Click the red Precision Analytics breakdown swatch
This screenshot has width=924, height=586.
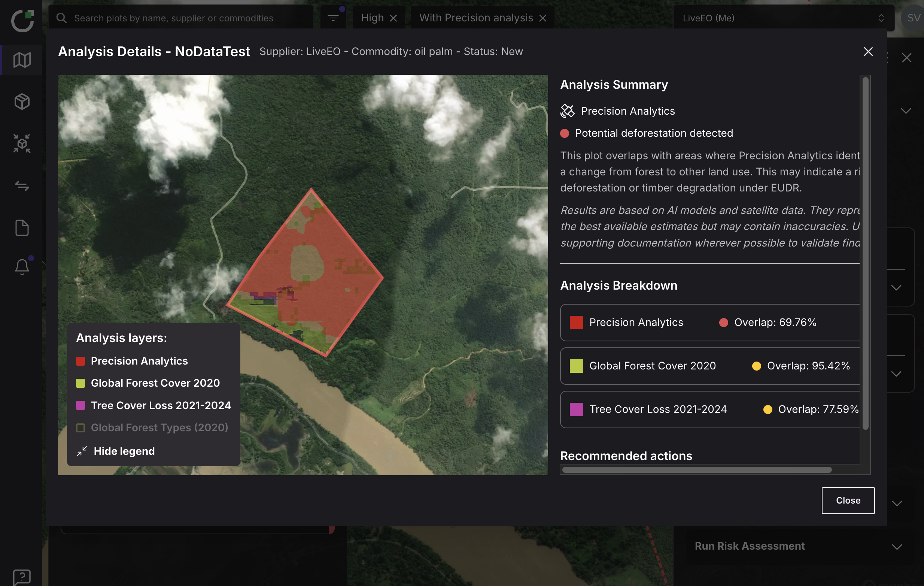point(576,323)
